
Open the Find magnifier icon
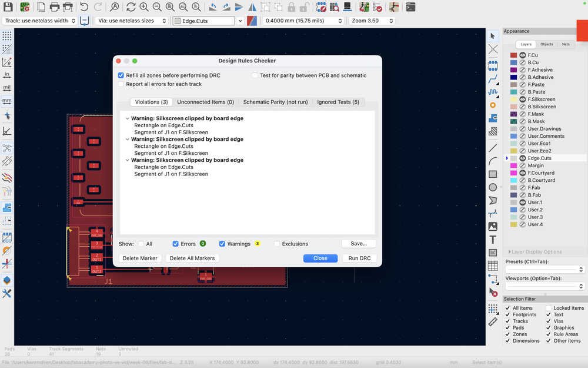tap(115, 6)
